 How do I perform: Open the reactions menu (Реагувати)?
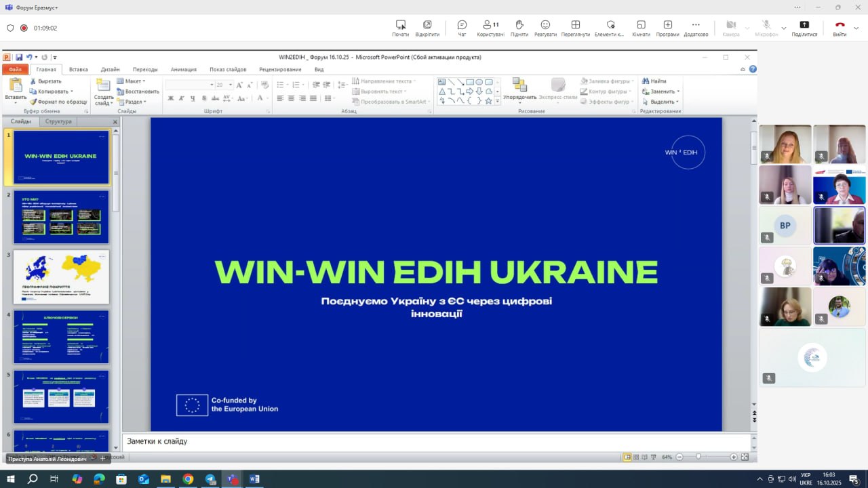coord(545,28)
